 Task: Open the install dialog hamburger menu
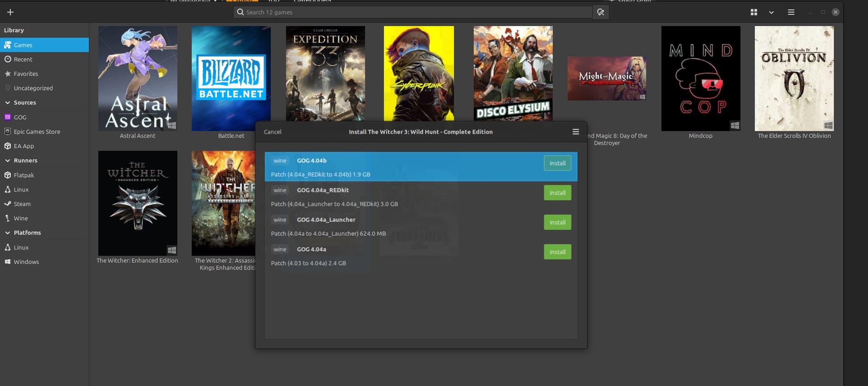(x=576, y=132)
